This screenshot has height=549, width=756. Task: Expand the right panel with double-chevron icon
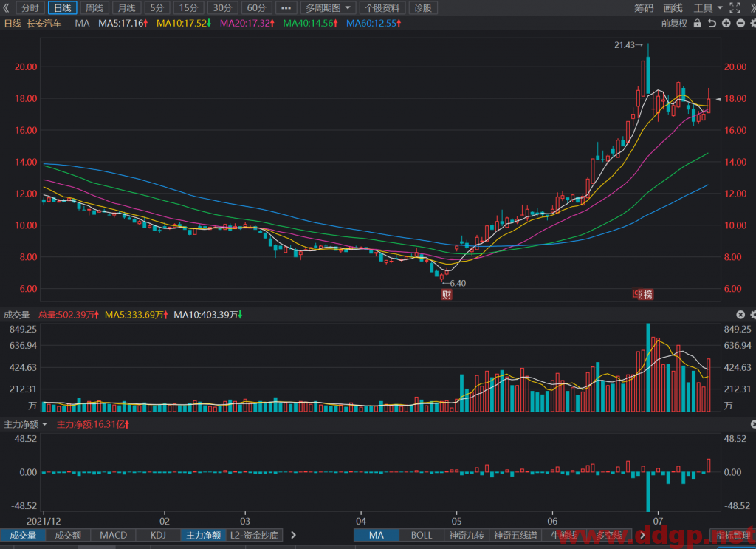(752, 7)
